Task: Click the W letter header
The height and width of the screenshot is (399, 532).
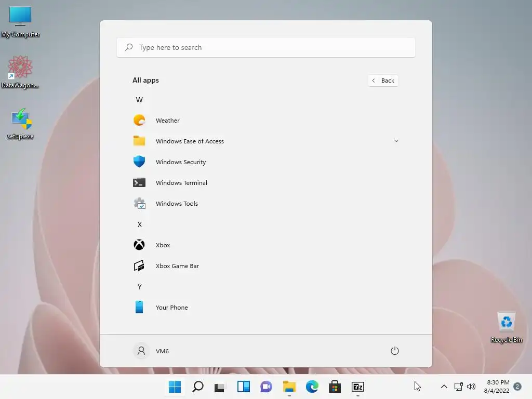Action: tap(139, 100)
